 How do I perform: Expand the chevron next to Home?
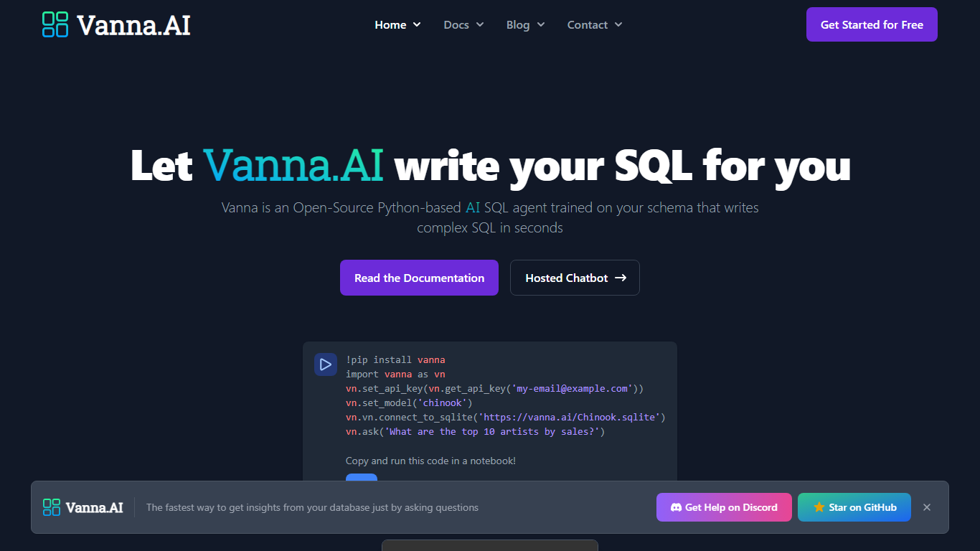(417, 25)
